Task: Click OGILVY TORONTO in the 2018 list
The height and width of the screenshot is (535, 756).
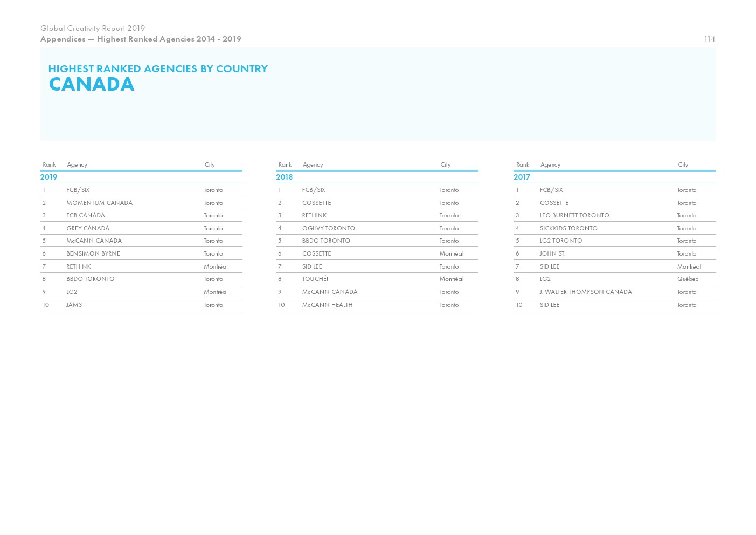Action: 328,228
